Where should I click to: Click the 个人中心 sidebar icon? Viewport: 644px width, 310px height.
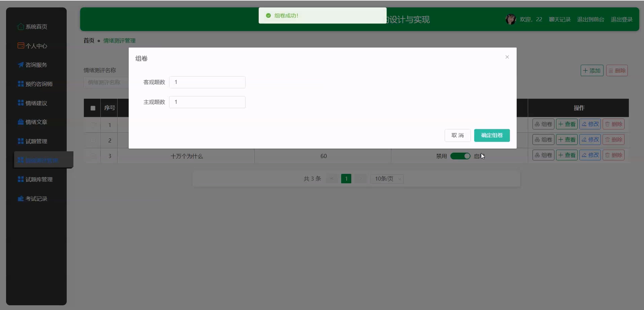[21, 46]
